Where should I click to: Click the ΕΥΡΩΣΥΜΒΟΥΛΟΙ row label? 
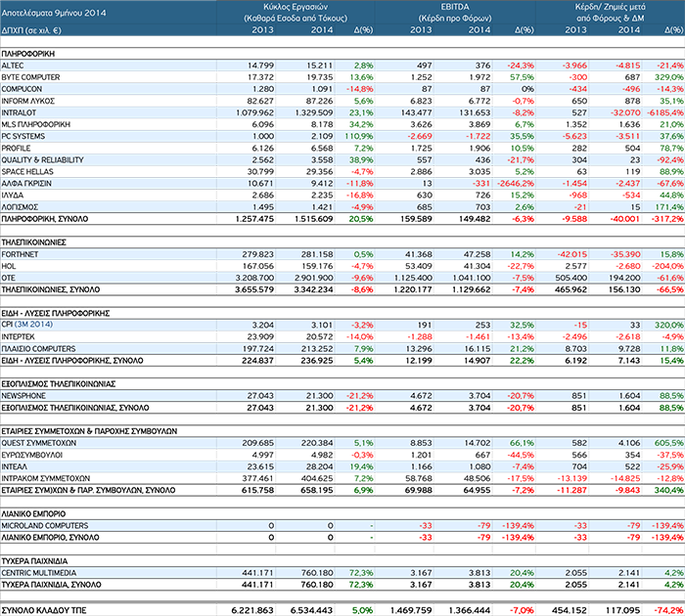pyautogui.click(x=32, y=455)
